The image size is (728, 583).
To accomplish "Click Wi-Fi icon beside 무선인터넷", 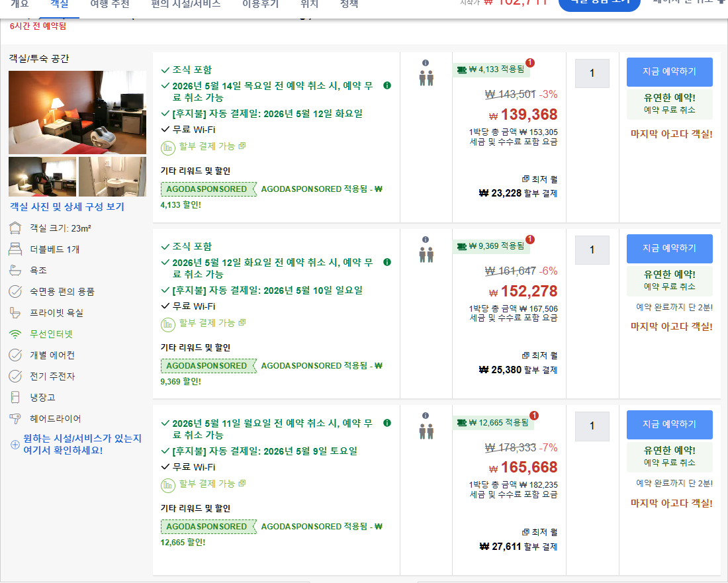I will [15, 334].
